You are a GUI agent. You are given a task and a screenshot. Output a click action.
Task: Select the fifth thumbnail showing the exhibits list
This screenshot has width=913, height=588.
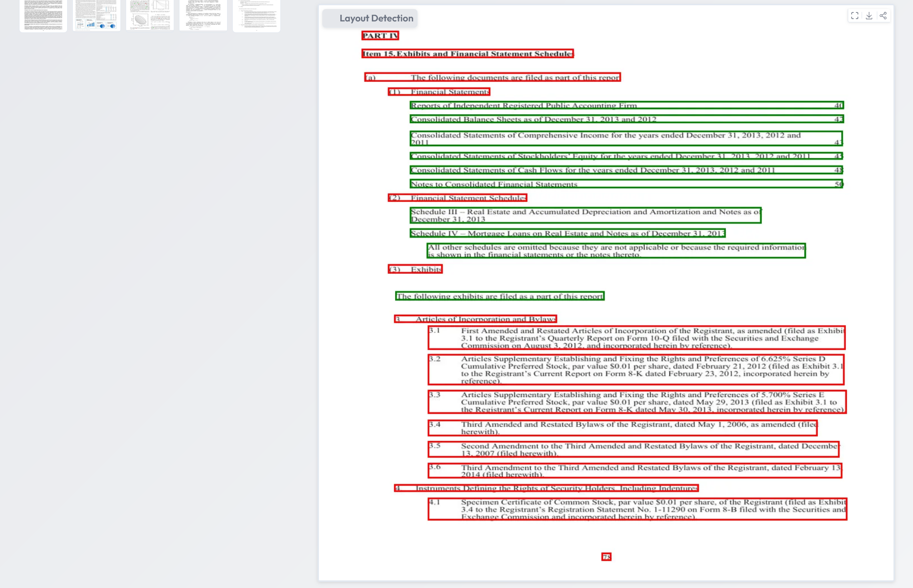tap(257, 15)
